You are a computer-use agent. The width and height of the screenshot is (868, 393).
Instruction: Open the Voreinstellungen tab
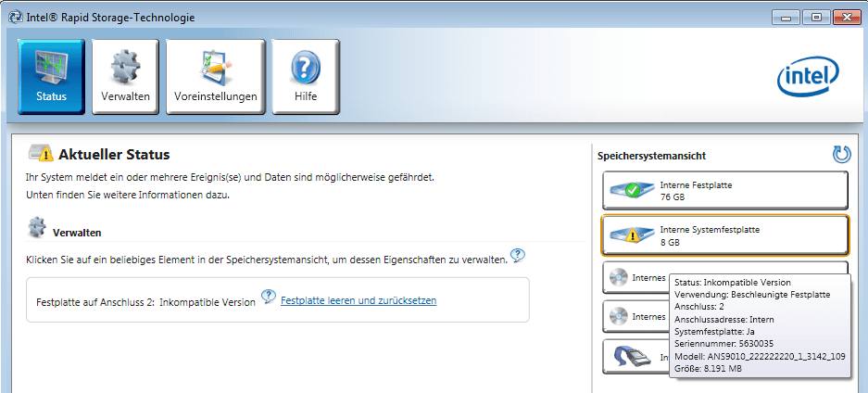click(215, 76)
